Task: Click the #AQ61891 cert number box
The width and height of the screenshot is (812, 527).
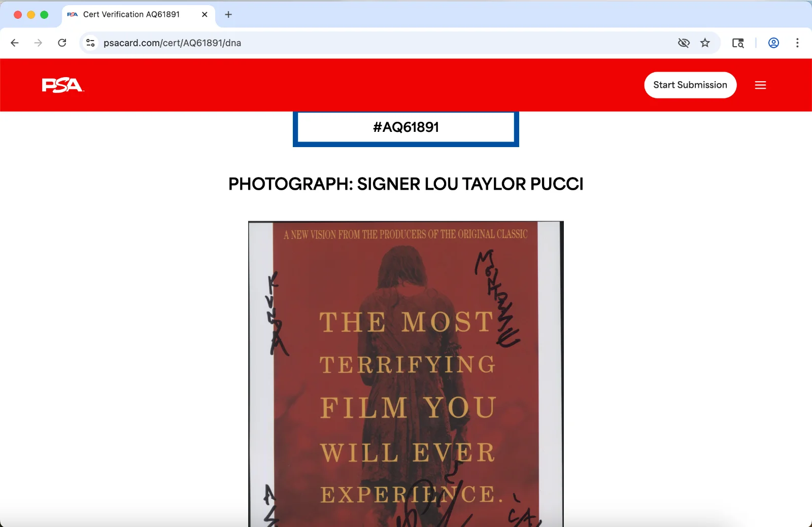Action: click(406, 128)
